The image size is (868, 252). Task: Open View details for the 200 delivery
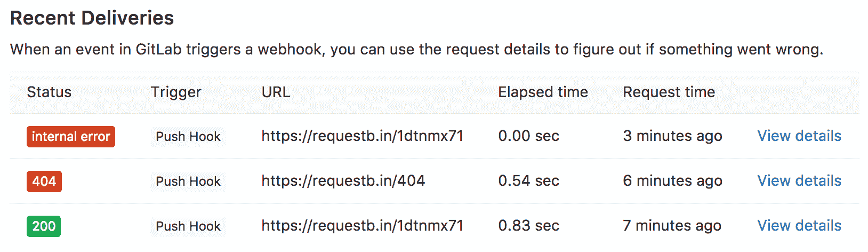[799, 226]
